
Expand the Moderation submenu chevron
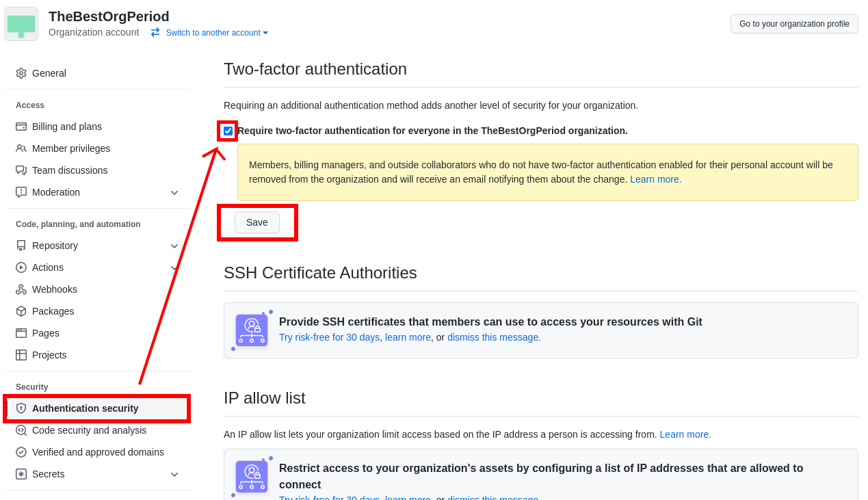point(174,193)
